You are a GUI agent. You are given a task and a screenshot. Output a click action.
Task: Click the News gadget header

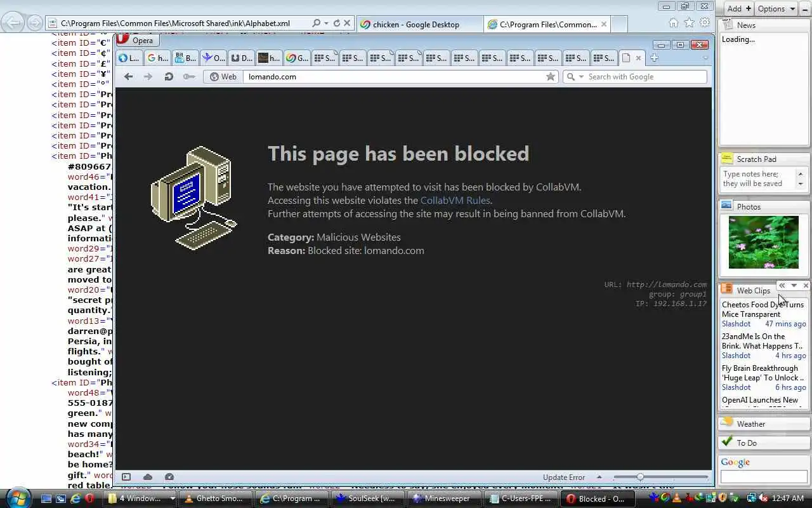[764, 25]
